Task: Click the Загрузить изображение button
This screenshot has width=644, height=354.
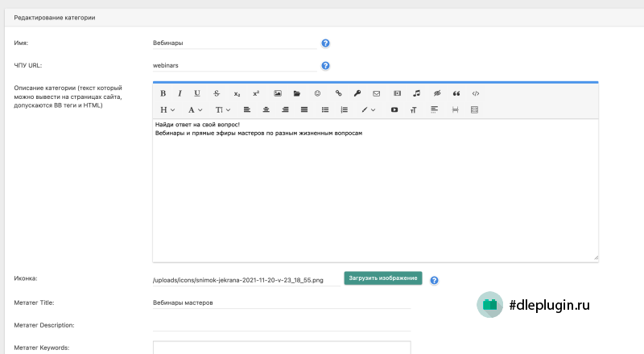Action: pyautogui.click(x=383, y=278)
